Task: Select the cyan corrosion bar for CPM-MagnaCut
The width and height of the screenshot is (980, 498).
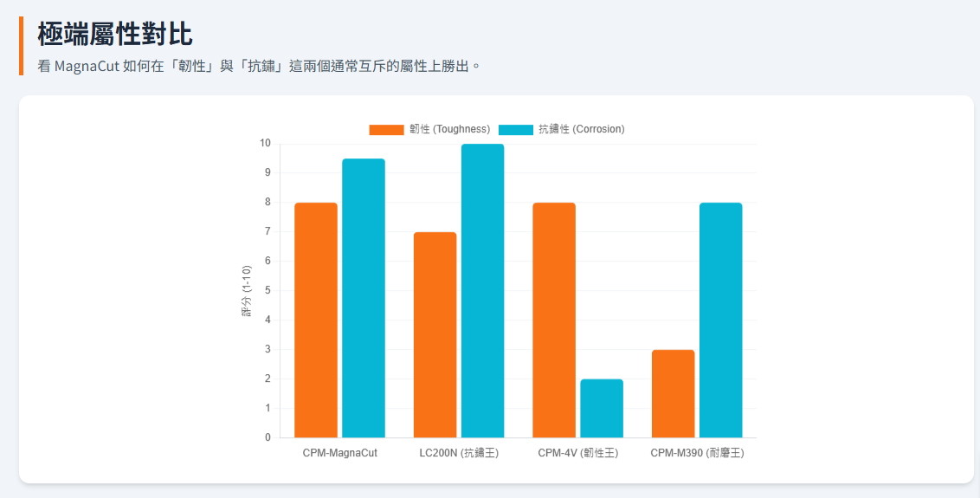Action: (364, 298)
